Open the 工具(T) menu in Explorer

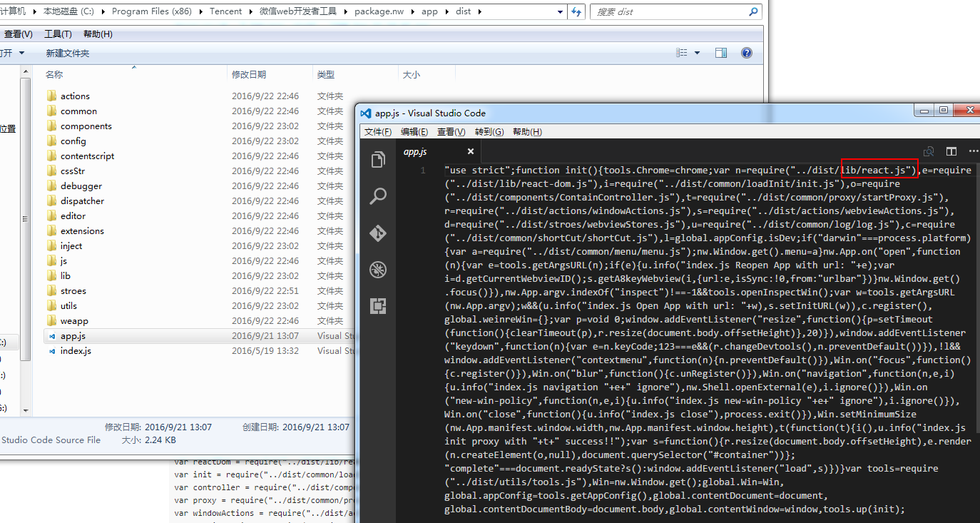click(x=58, y=34)
